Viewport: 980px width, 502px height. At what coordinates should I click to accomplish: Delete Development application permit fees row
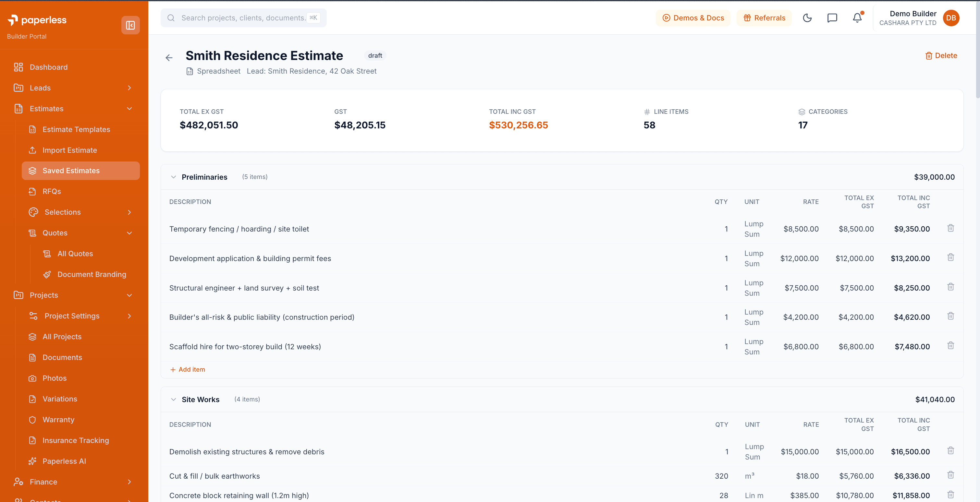click(950, 257)
